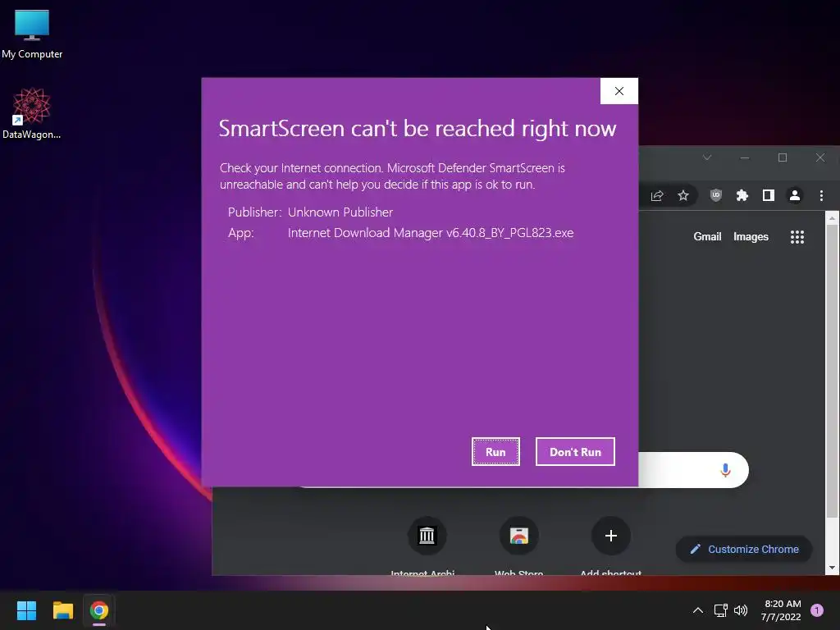The height and width of the screenshot is (630, 840).
Task: Open the clock showing 8:20 AM
Action: [x=781, y=610]
